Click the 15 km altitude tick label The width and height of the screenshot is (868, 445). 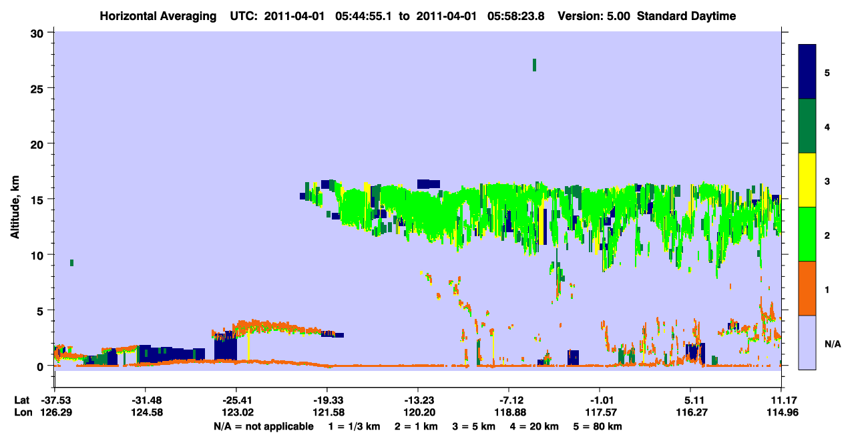click(x=39, y=199)
